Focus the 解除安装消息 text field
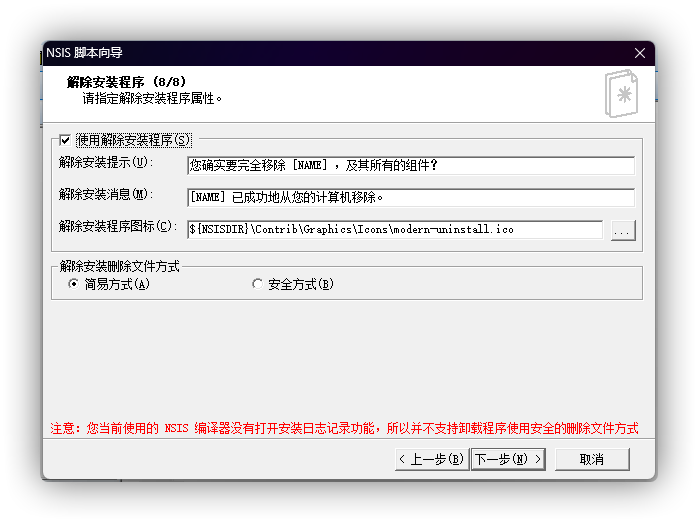Viewport: 698px width, 522px height. pos(410,197)
